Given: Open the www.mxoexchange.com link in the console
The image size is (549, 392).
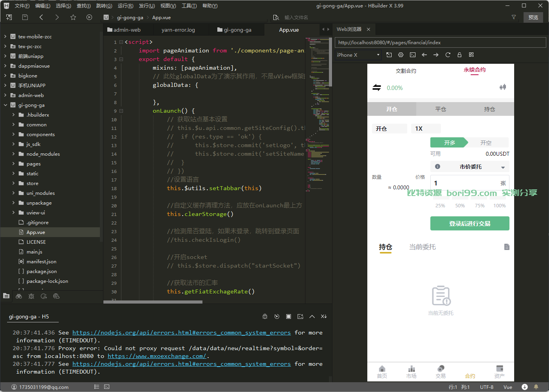Looking at the screenshot, I should tap(157, 356).
